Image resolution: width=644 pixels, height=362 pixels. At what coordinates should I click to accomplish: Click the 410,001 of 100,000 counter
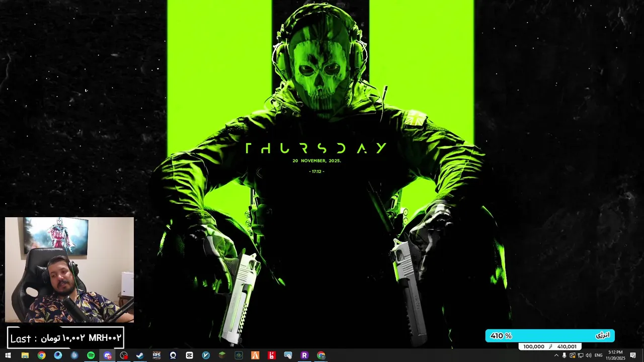pos(550,346)
